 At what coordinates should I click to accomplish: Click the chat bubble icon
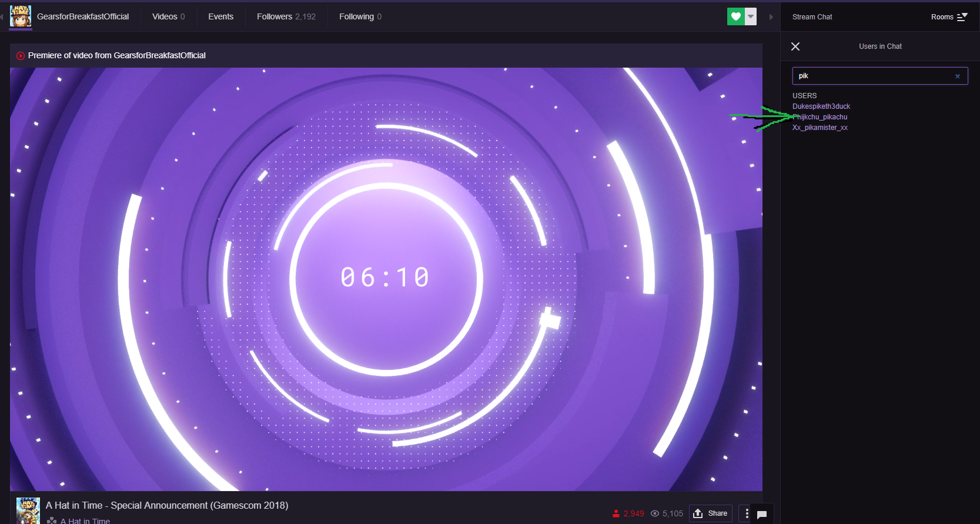point(762,515)
